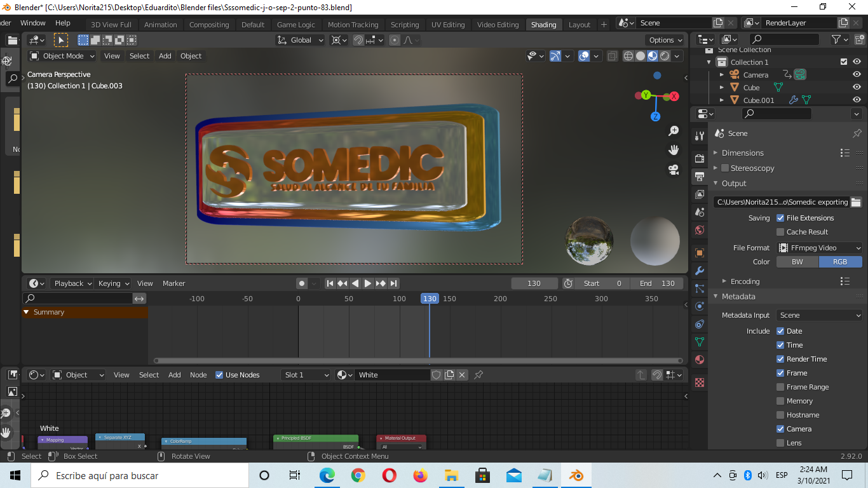Click the viewport pan hand icon

tap(674, 150)
